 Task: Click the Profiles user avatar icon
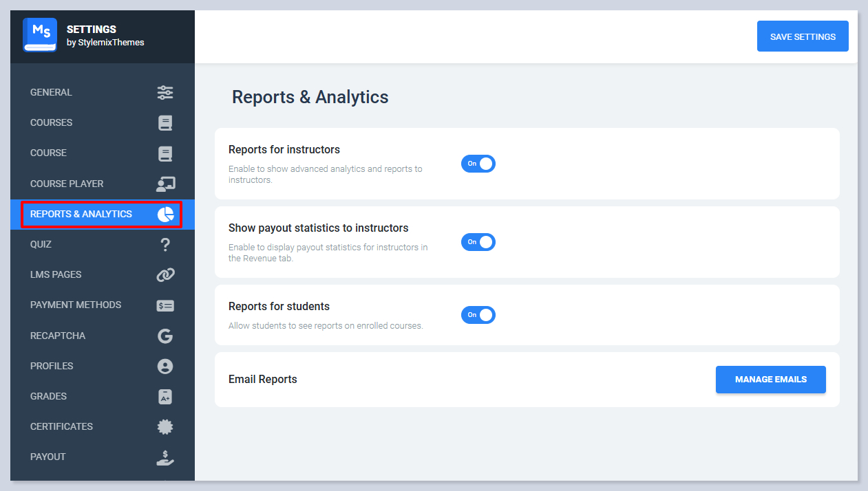click(165, 367)
